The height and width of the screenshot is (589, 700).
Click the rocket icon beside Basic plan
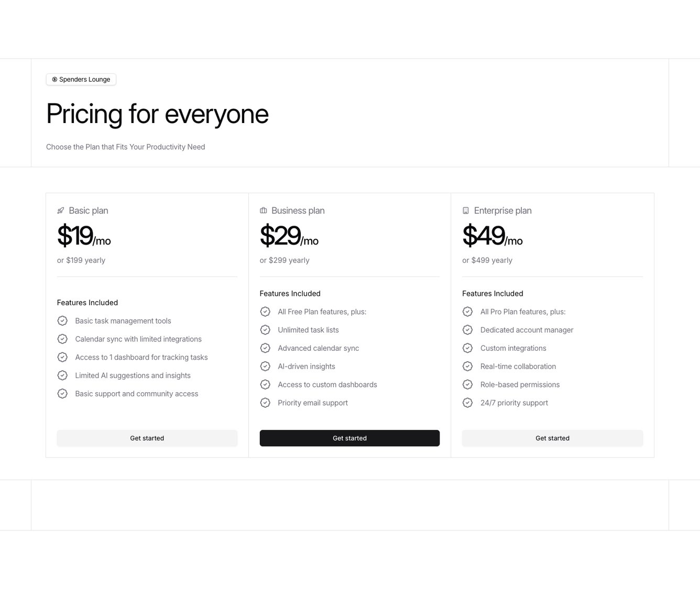[61, 210]
